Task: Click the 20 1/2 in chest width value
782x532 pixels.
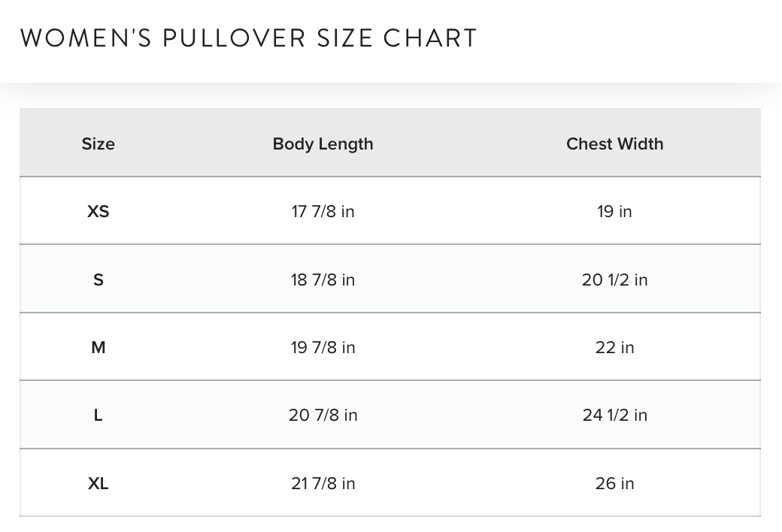Action: pos(614,280)
